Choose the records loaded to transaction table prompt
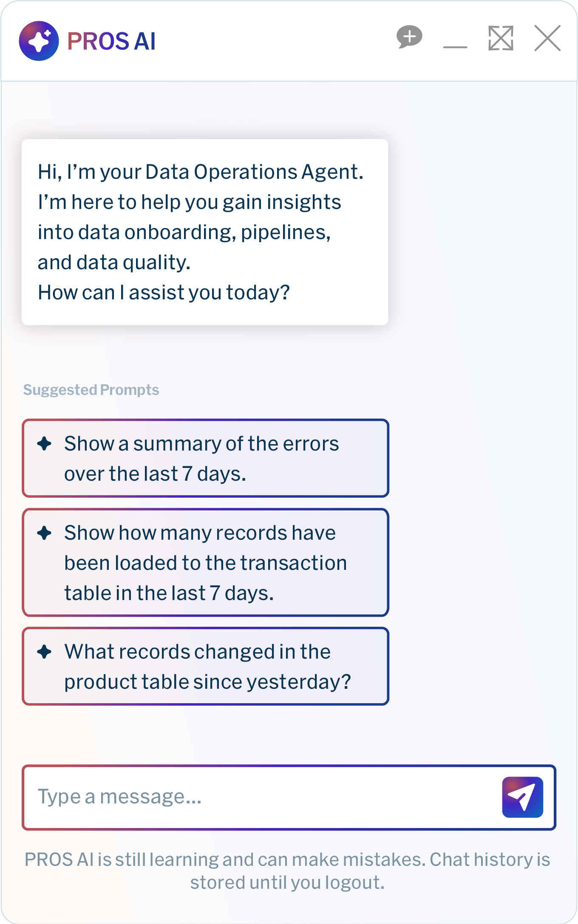Image resolution: width=578 pixels, height=924 pixels. [x=205, y=562]
